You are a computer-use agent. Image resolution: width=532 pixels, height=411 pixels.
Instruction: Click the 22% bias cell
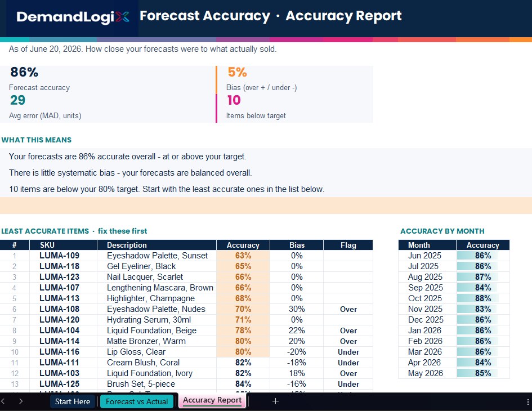(297, 330)
